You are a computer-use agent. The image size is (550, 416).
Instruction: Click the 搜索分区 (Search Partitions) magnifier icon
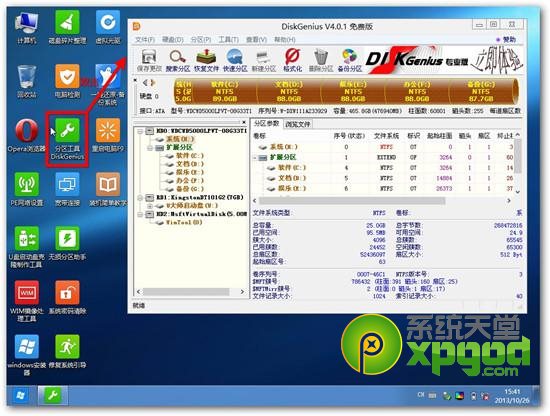(177, 60)
